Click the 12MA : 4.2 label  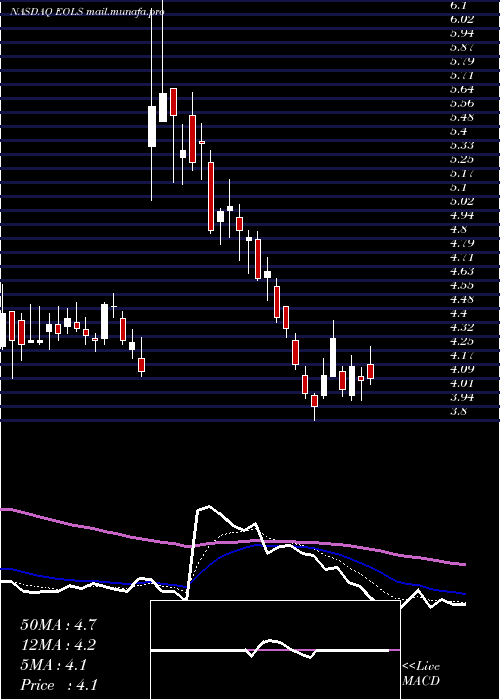click(x=58, y=645)
